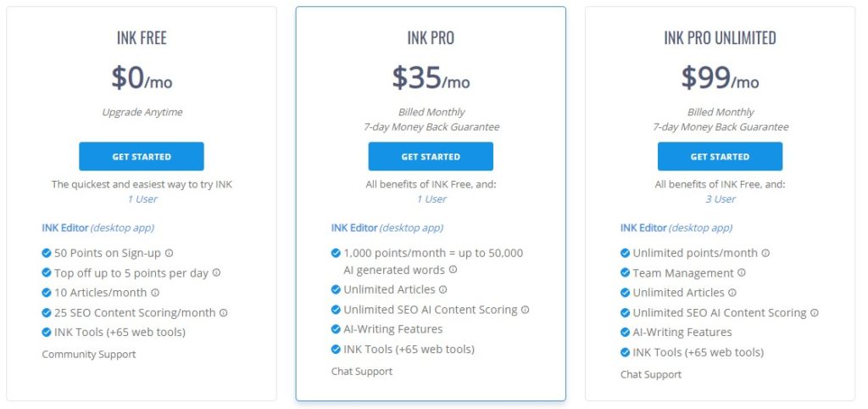The image size is (868, 409).
Task: Select the INK Pro pricing card heading
Action: coord(431,37)
